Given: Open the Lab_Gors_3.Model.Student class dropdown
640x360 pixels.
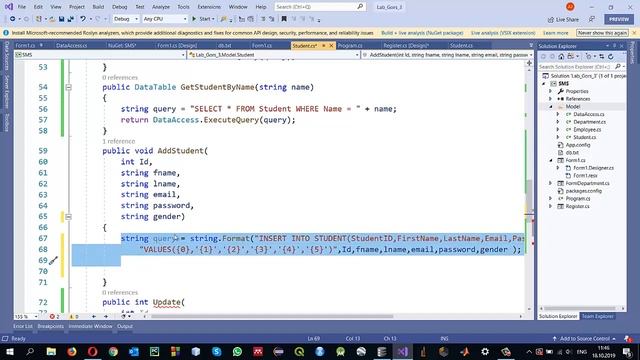Looking at the screenshot, I should coord(274,54).
